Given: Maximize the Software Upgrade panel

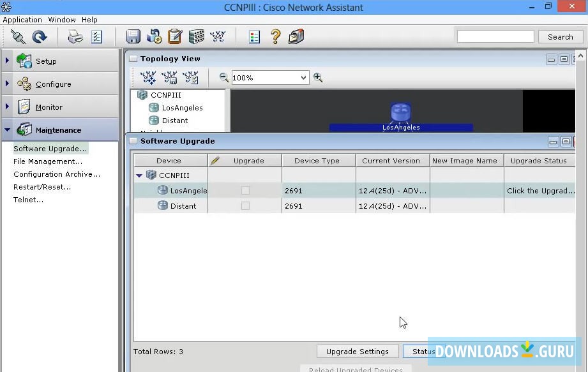Looking at the screenshot, I should [566, 142].
